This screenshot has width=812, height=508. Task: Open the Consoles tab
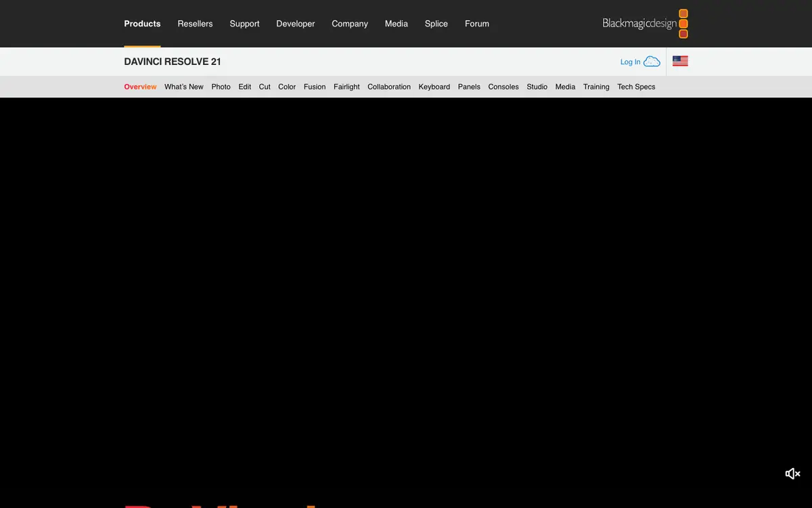click(x=503, y=87)
